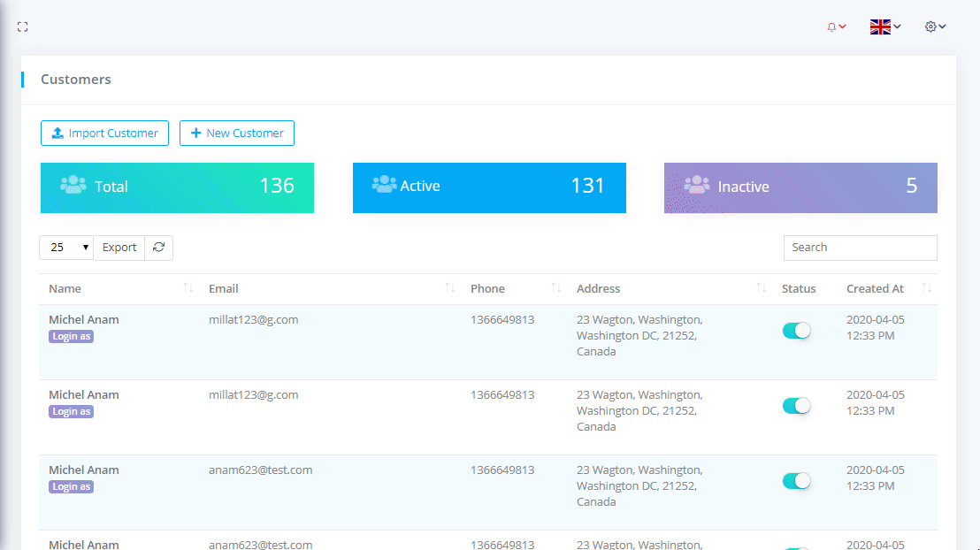
Task: Sort by Created At column arrows
Action: coord(927,288)
